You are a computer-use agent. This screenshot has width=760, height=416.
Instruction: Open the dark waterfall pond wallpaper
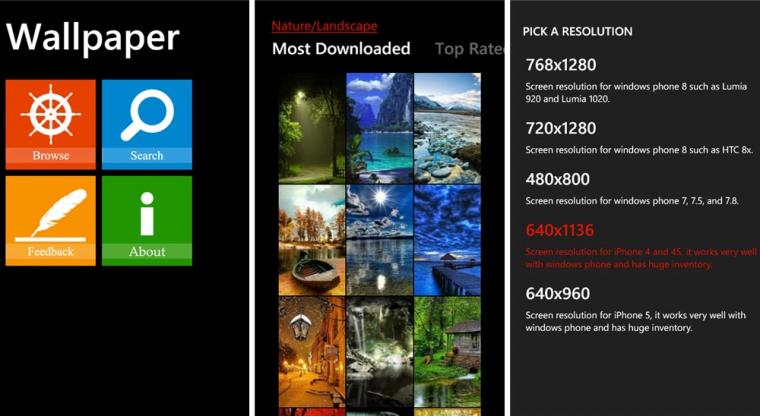pyautogui.click(x=380, y=352)
